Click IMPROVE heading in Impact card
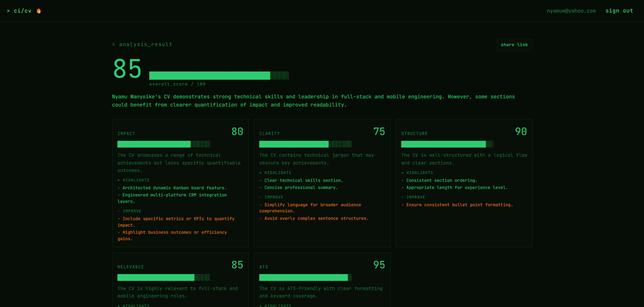Image resolution: width=644 pixels, height=307 pixels. (129, 211)
